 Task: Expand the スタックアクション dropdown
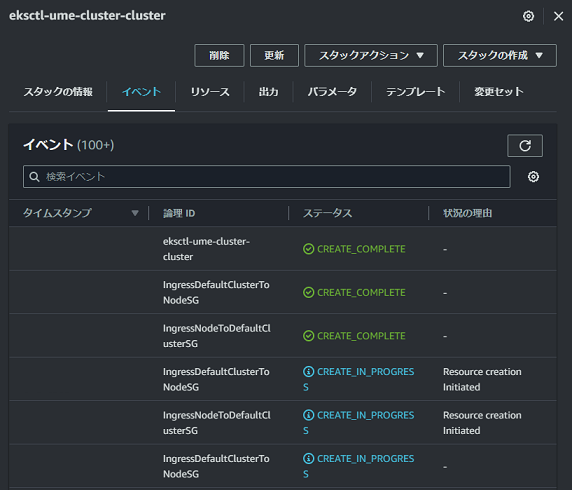pyautogui.click(x=371, y=55)
